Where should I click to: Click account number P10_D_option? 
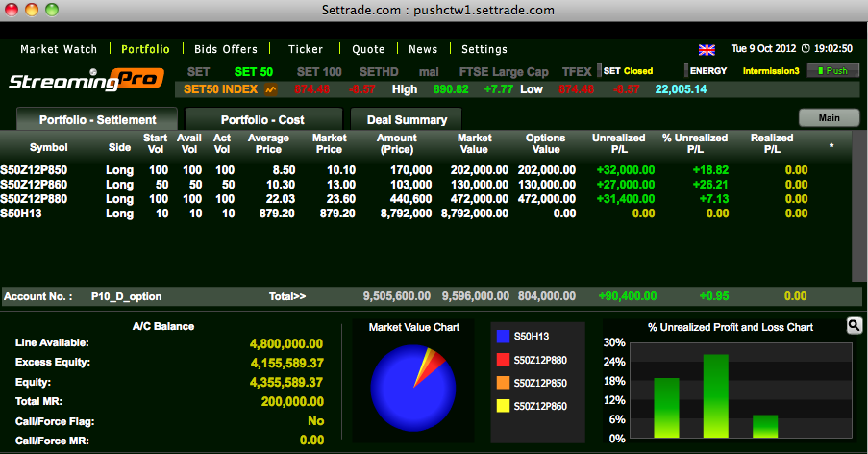point(126,297)
